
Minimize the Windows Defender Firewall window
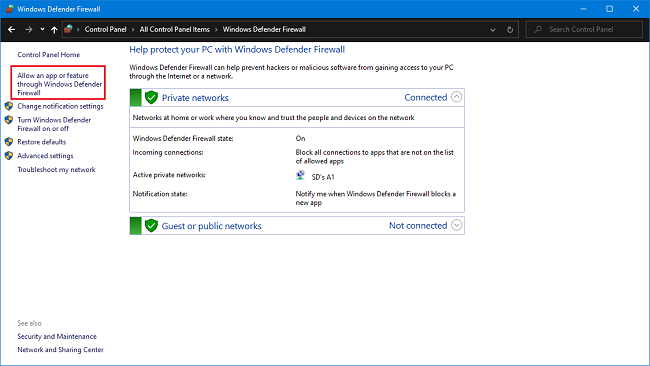coord(583,9)
